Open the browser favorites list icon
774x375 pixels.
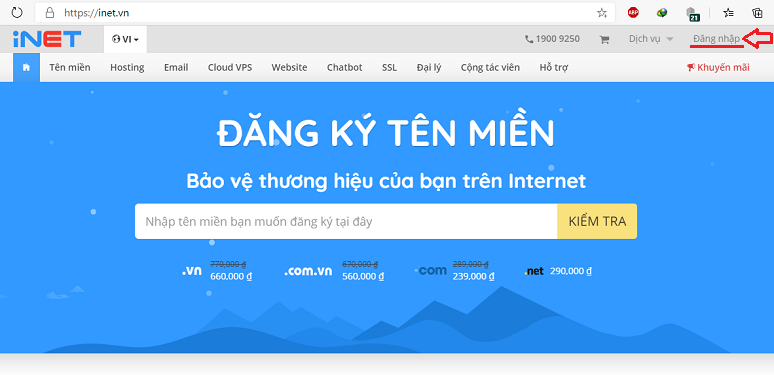729,13
